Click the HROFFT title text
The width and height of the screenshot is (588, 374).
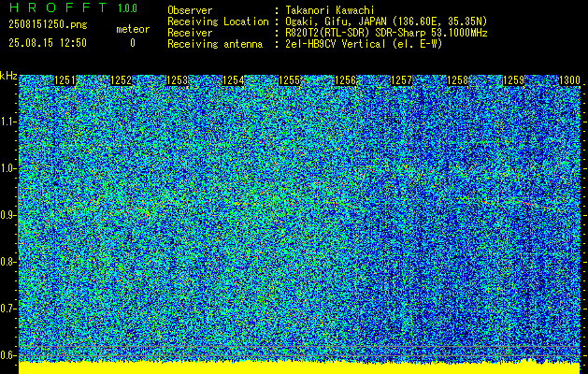[57, 7]
